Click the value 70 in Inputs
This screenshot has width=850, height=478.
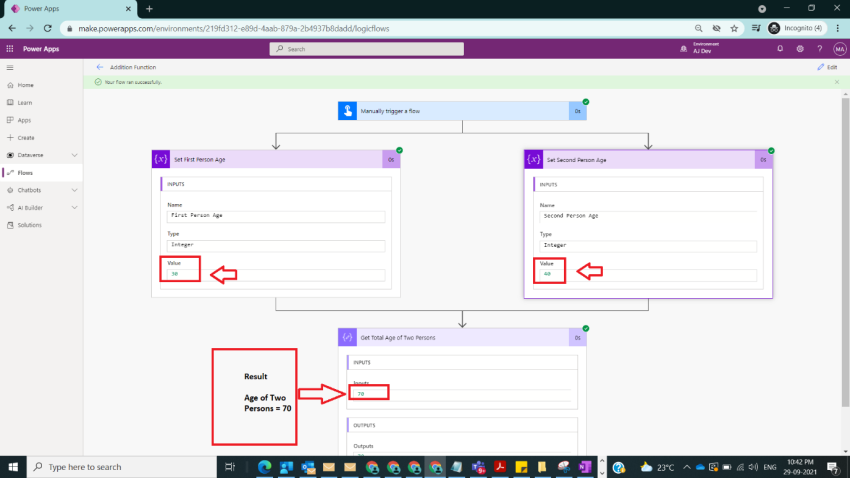[361, 394]
